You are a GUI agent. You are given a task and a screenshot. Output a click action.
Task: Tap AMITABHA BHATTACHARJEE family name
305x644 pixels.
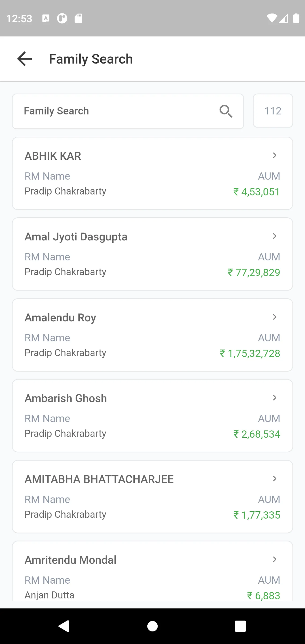[x=99, y=479]
